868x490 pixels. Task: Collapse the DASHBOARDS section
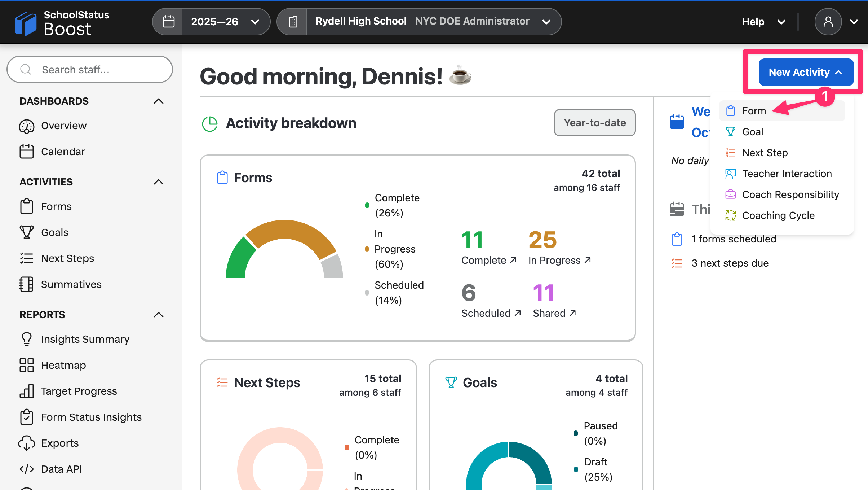[x=159, y=101]
